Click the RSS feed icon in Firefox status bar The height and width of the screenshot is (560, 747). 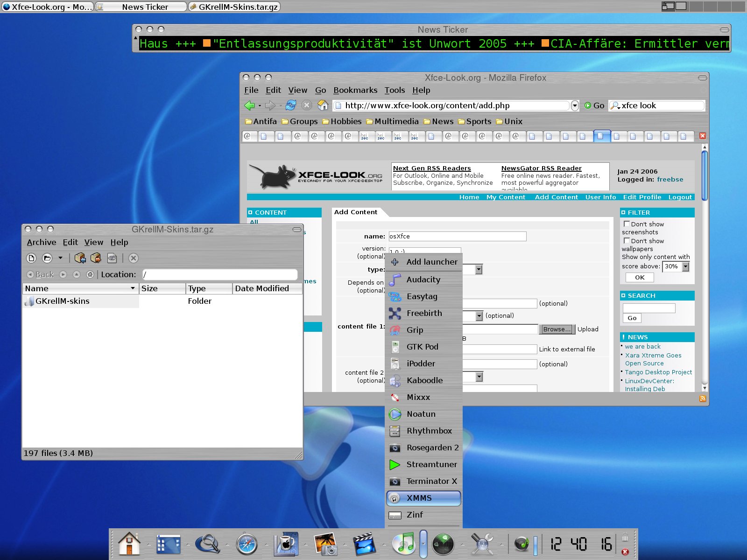702,399
